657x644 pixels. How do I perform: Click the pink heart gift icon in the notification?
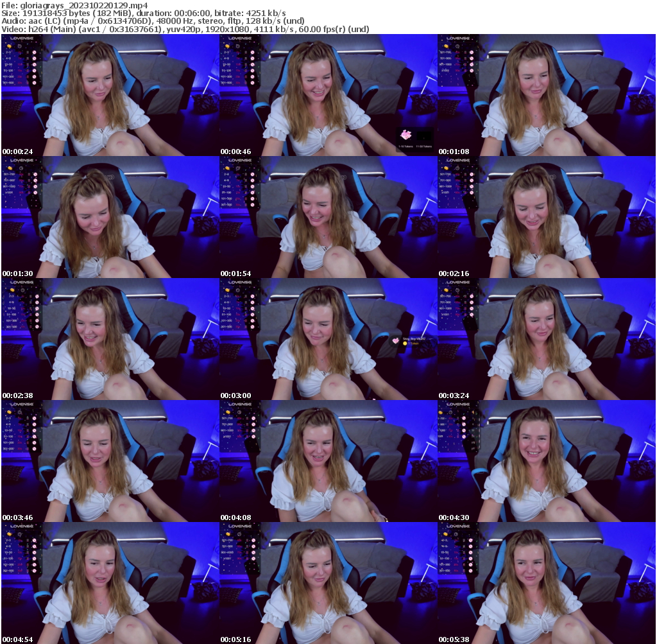point(406,135)
